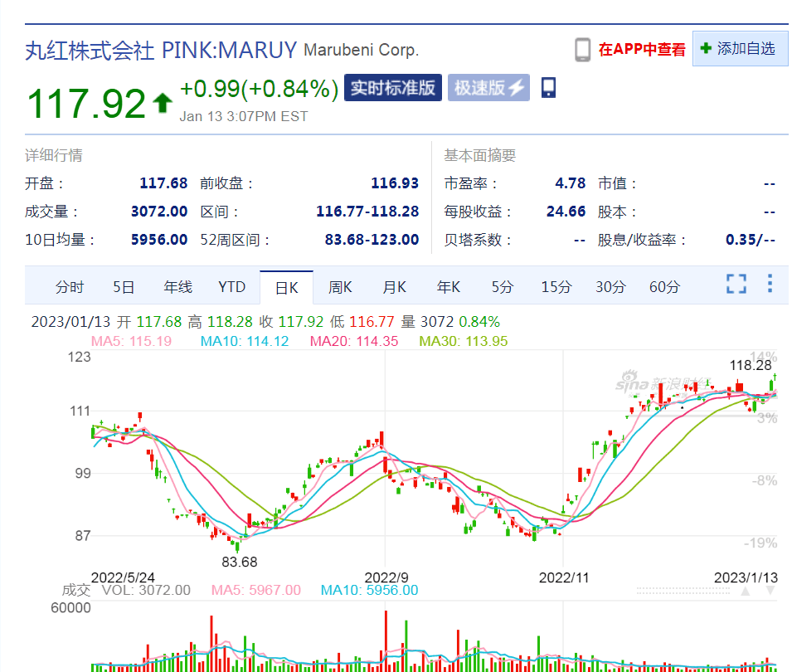The width and height of the screenshot is (792, 672).
Task: Click the 开盘 value 117.68
Action: (163, 183)
